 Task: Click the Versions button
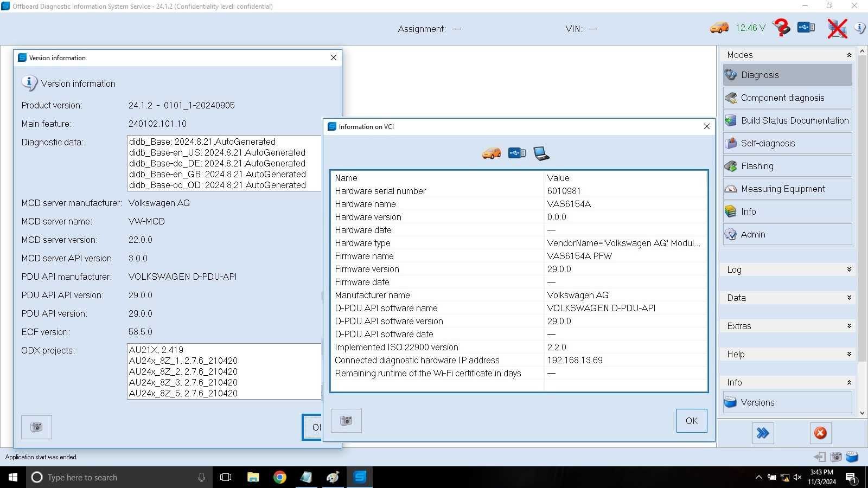(x=787, y=402)
